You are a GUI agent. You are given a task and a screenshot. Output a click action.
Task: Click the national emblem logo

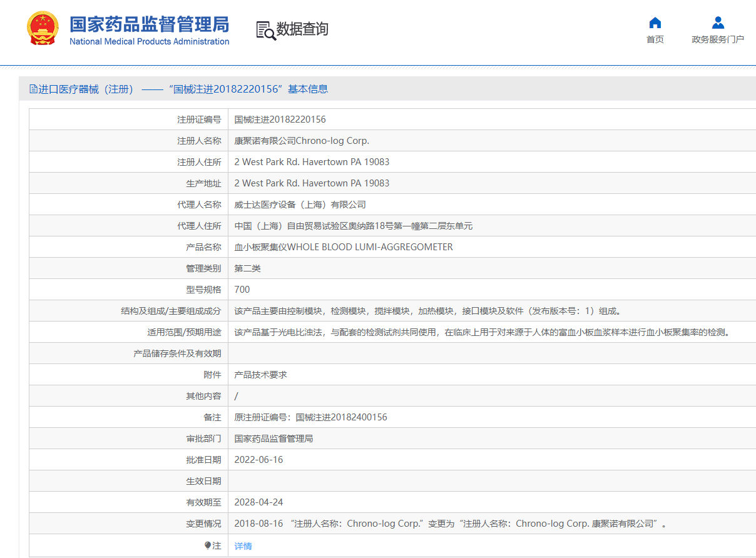click(x=43, y=29)
